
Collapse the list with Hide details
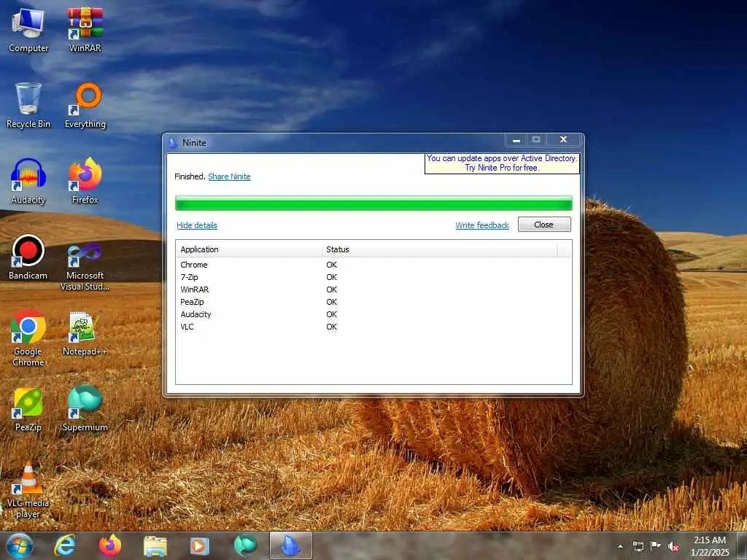(197, 225)
